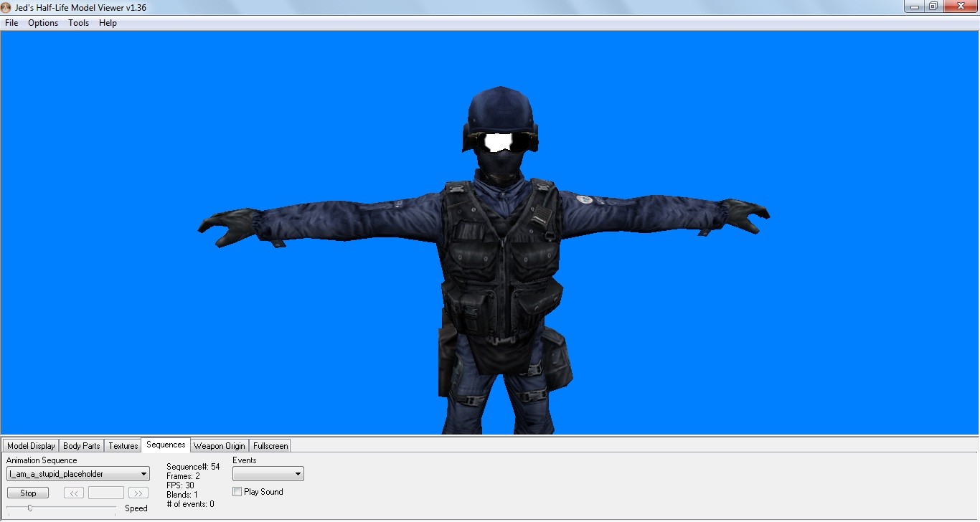
Task: Open the Fullscreen tab
Action: pyautogui.click(x=270, y=445)
